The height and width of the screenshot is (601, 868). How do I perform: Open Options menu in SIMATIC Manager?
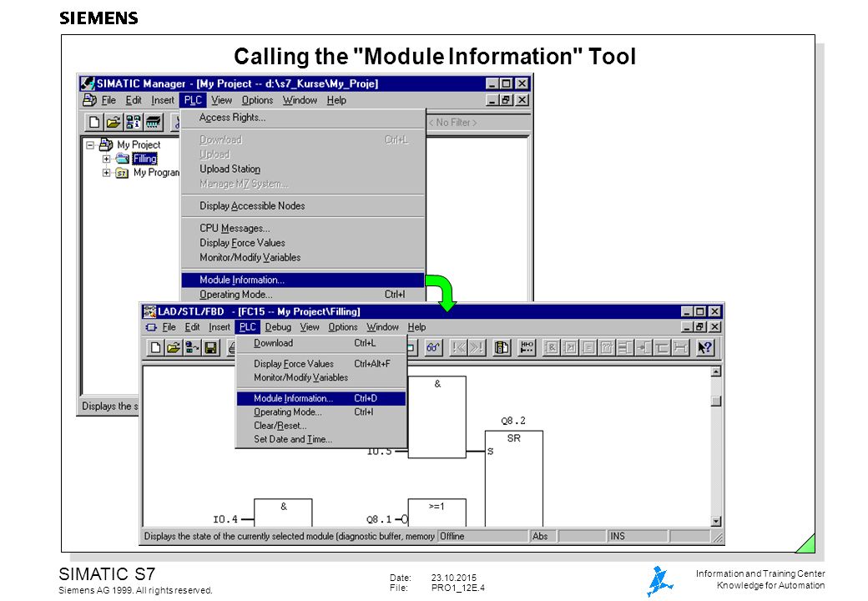pos(257,100)
